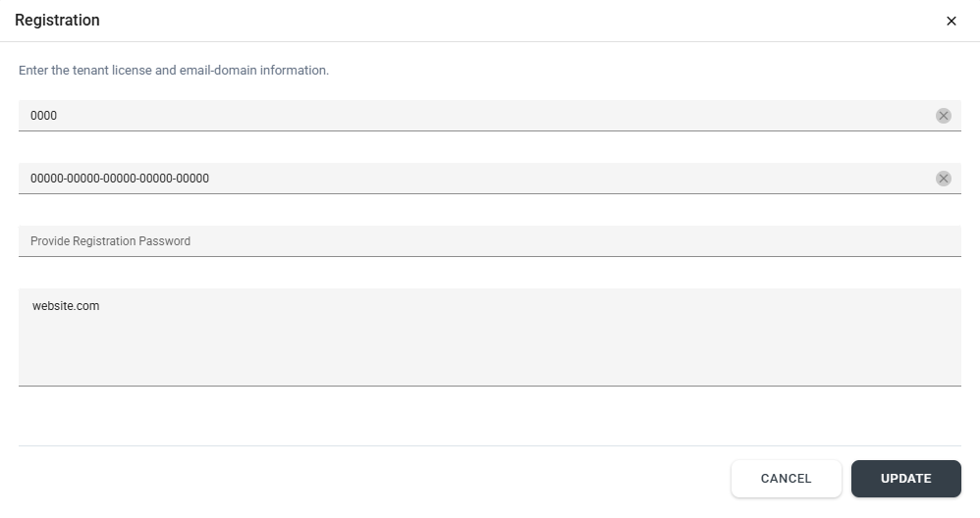Click the Registration dialog title
980x518 pixels.
click(57, 20)
